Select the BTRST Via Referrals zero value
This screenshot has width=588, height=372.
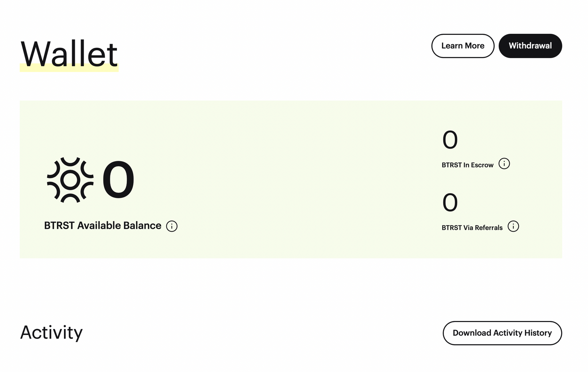[450, 202]
